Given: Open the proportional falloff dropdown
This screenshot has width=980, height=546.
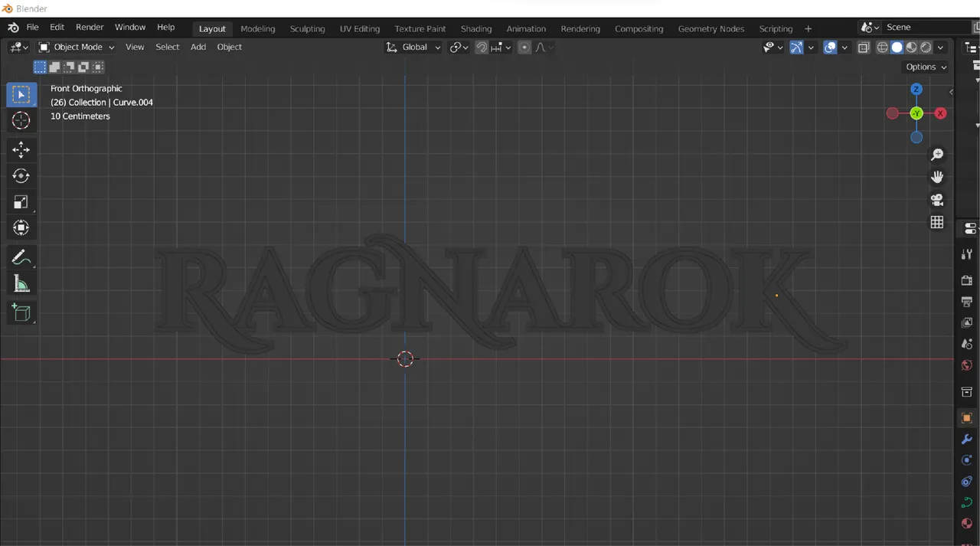Looking at the screenshot, I should 544,47.
